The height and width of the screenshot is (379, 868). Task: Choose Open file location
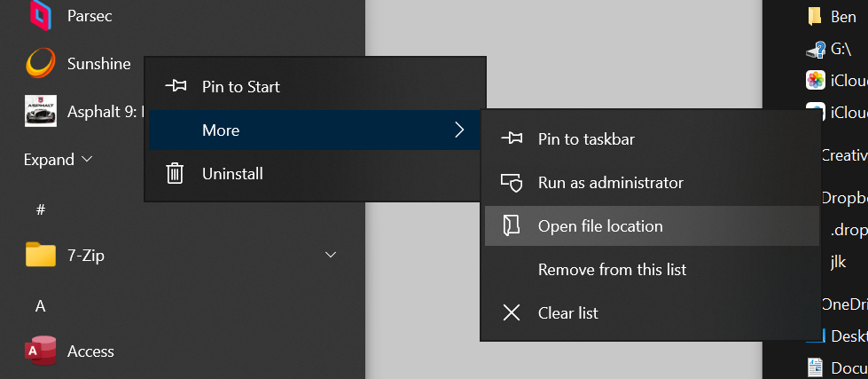click(600, 226)
